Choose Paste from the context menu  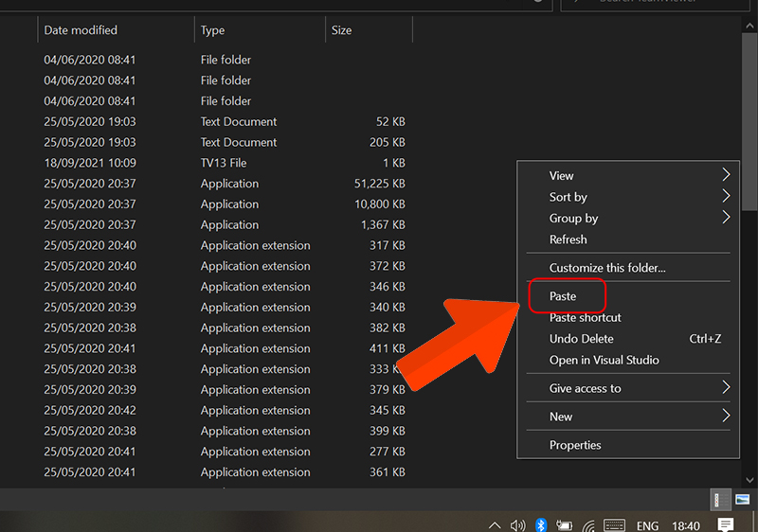(563, 296)
